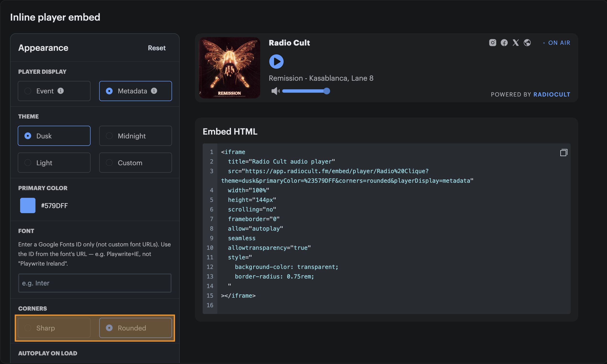Click the iframe title attribute code line
The image size is (607, 364).
point(281,161)
